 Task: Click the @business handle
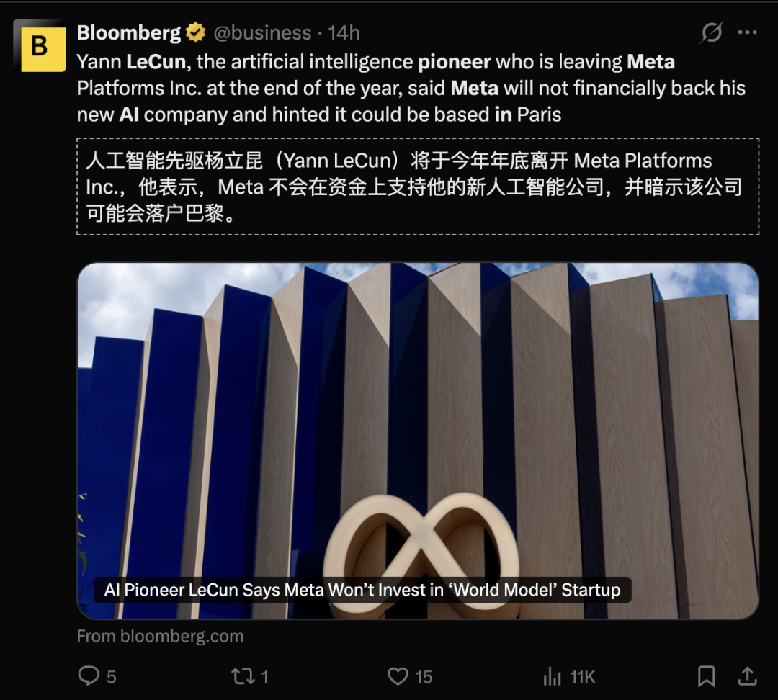pyautogui.click(x=262, y=32)
